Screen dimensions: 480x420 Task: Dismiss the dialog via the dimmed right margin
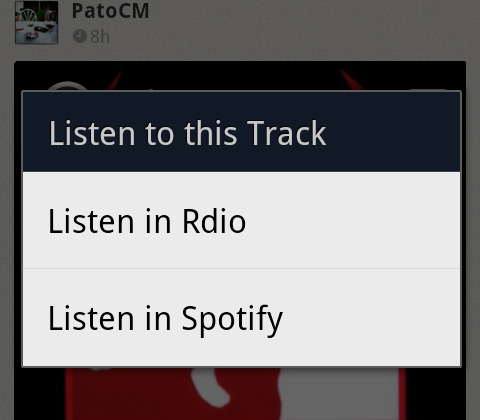471,233
